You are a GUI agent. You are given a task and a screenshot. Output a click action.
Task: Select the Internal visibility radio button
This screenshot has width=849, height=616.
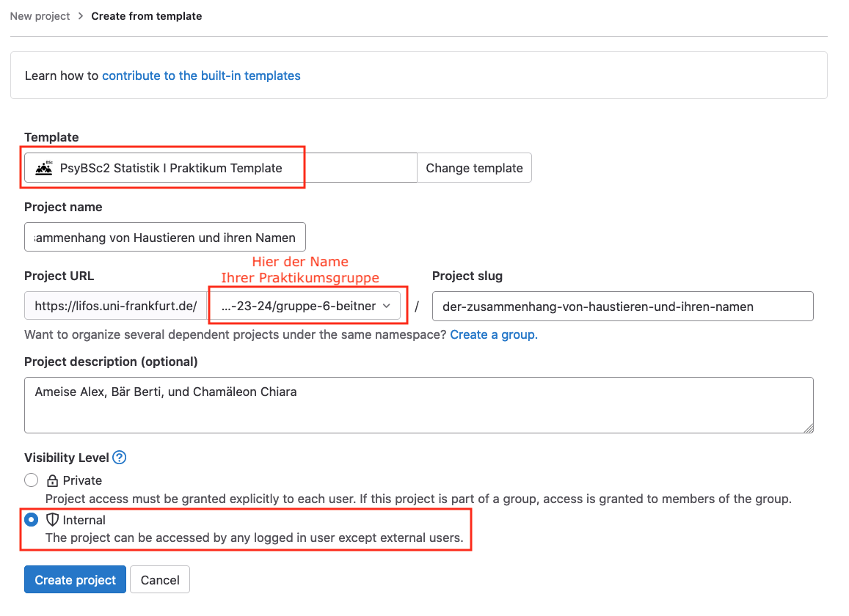32,520
